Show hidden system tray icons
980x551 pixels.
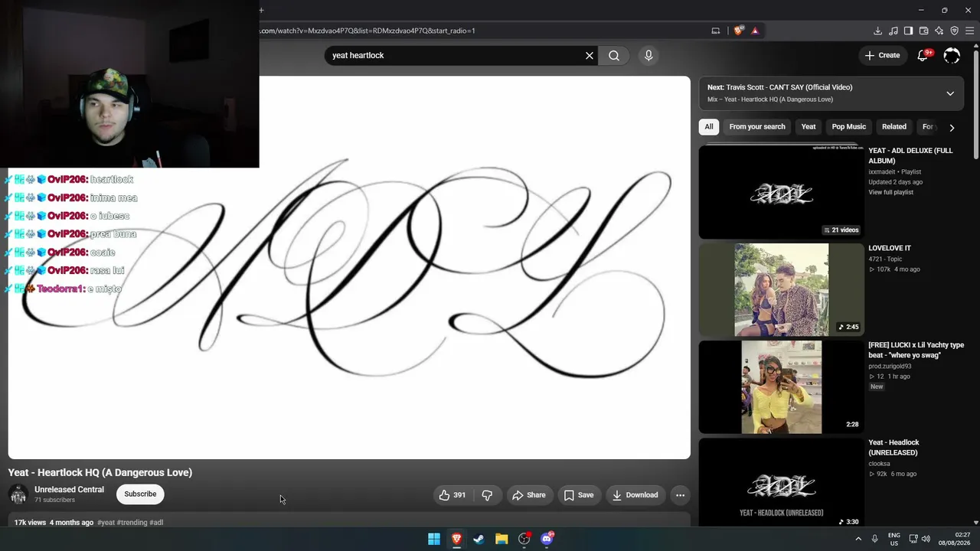coord(858,539)
